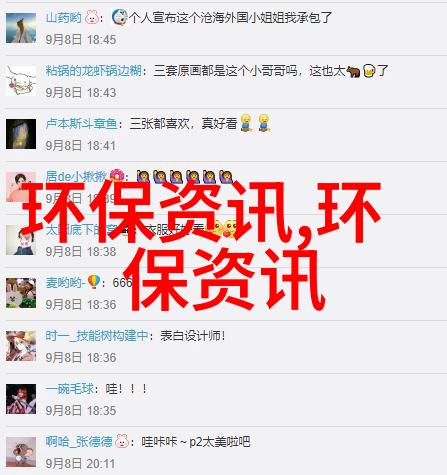Viewport: 447px width, 475px height.
Task: Click rabbit badge icon beside 啊哈_张德德
Action: (x=122, y=441)
